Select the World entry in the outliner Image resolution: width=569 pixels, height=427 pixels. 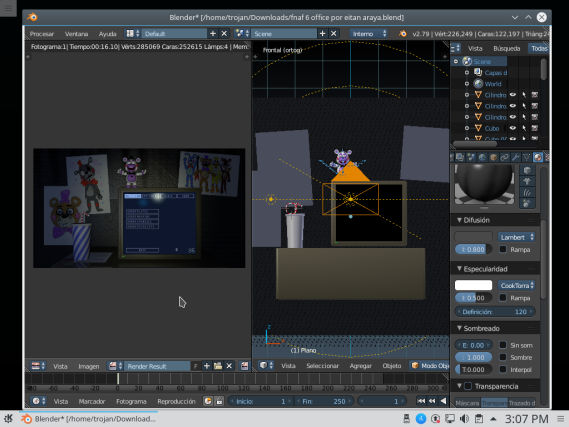(493, 84)
